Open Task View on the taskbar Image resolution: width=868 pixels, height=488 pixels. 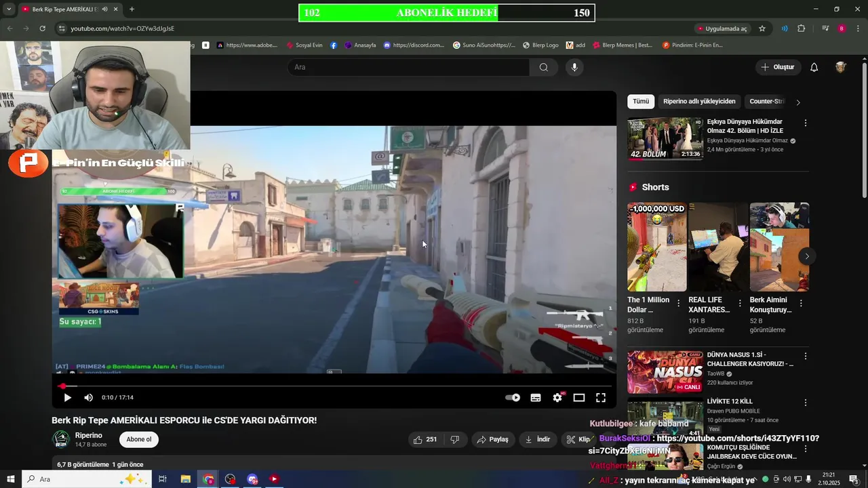[163, 479]
